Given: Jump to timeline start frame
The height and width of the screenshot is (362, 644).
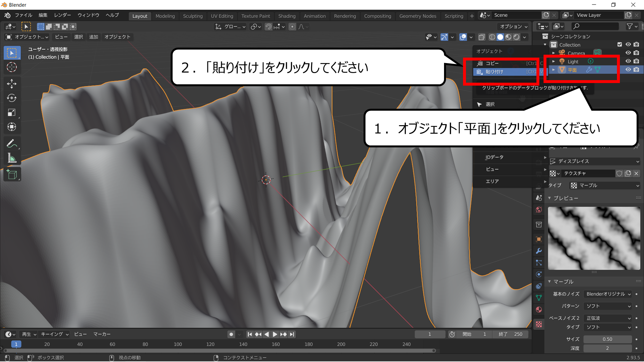Looking at the screenshot, I should pyautogui.click(x=250, y=334).
